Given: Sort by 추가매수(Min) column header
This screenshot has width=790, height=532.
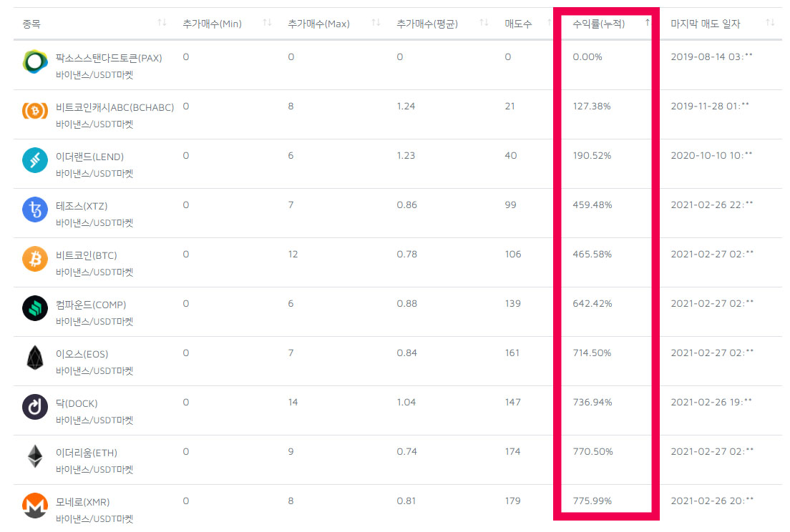Looking at the screenshot, I should (x=212, y=24).
